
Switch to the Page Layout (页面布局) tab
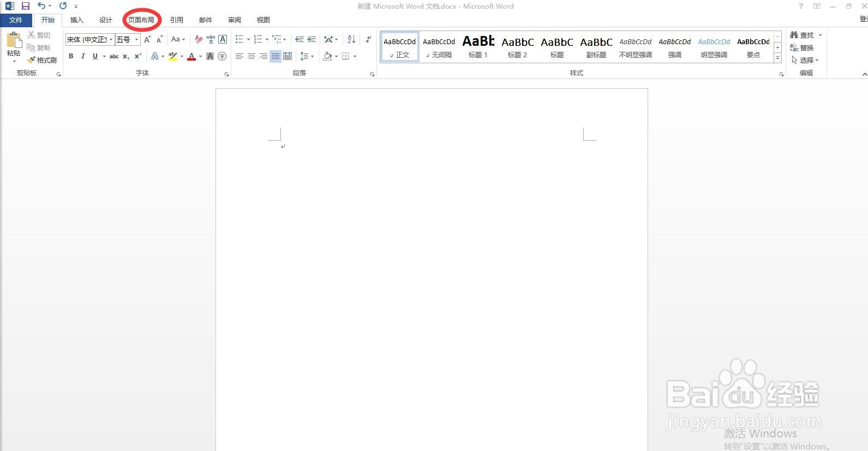pyautogui.click(x=141, y=20)
